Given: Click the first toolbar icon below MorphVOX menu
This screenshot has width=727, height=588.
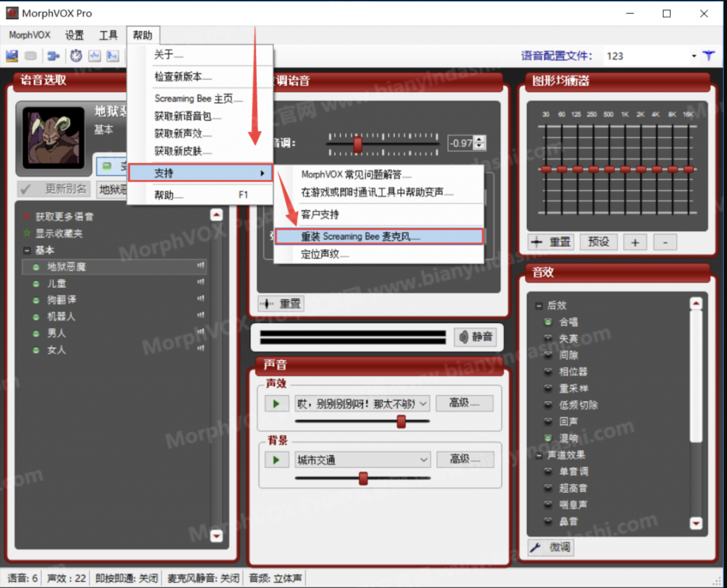Looking at the screenshot, I should point(12,56).
